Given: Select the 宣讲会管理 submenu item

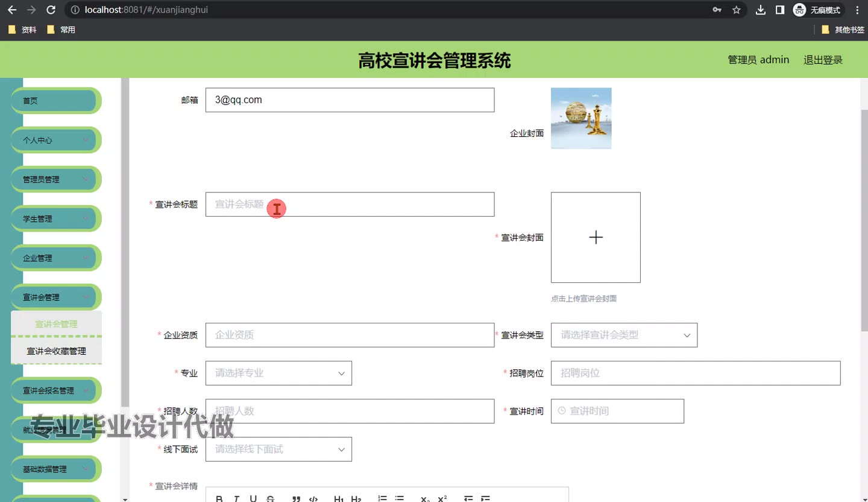Looking at the screenshot, I should (56, 324).
